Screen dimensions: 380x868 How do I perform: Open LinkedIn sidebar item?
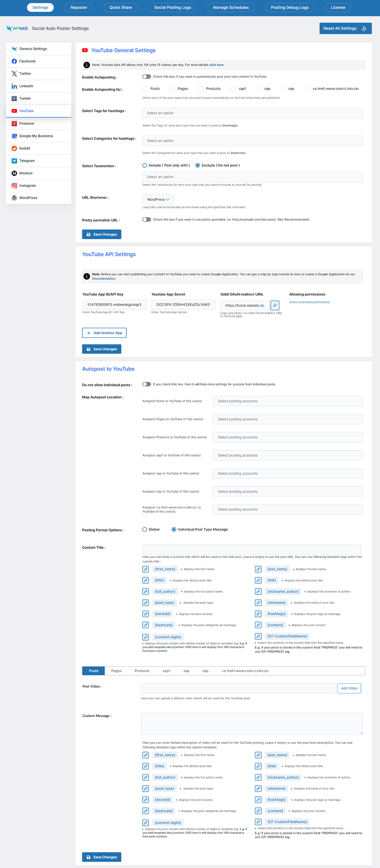tap(38, 86)
